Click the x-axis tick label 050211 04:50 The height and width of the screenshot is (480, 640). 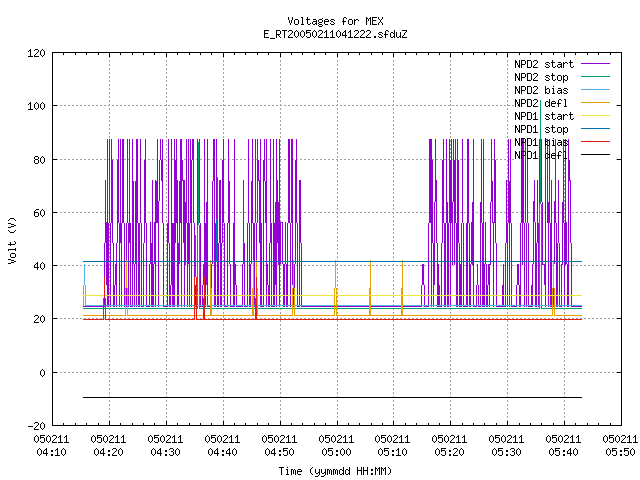[x=280, y=446]
